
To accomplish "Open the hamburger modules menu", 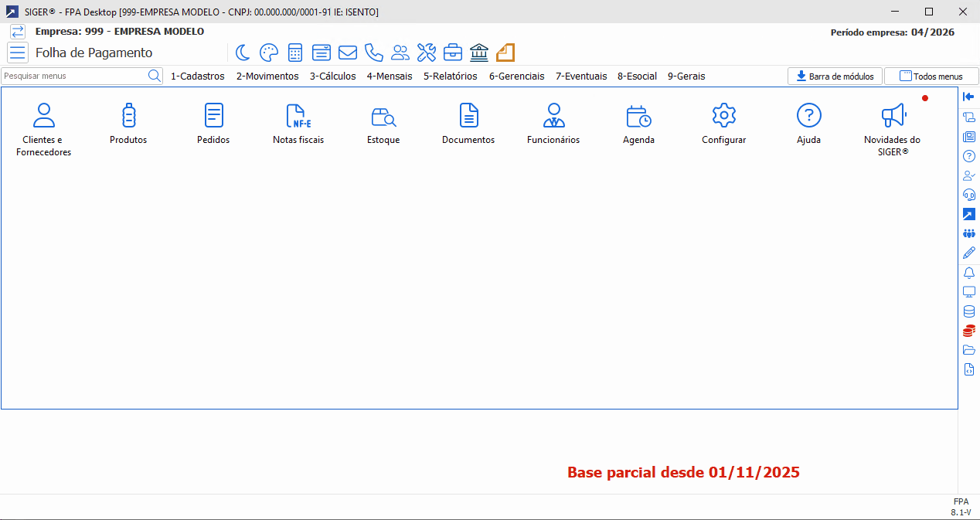I will click(18, 53).
